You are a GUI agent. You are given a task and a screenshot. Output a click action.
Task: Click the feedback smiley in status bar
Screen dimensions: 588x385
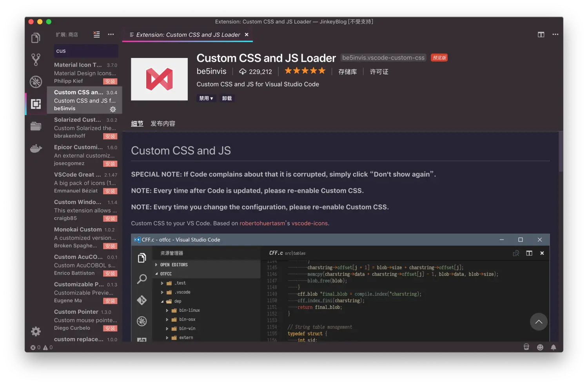click(x=540, y=347)
